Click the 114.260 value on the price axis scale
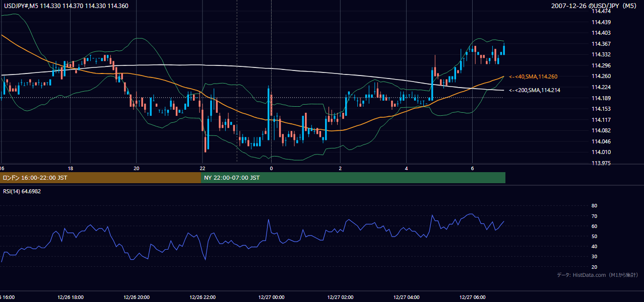 [601, 77]
